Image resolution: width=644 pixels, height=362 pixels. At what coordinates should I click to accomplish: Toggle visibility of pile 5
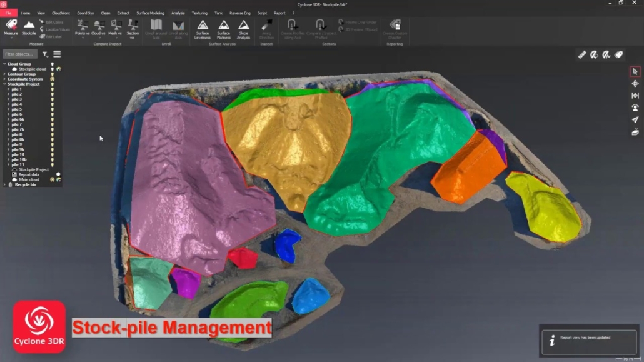[53, 111]
